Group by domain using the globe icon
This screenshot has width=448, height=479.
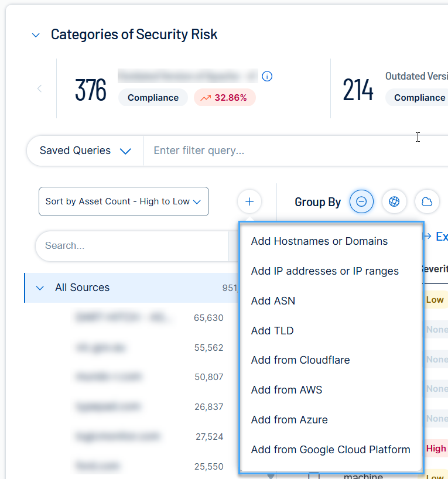point(394,202)
